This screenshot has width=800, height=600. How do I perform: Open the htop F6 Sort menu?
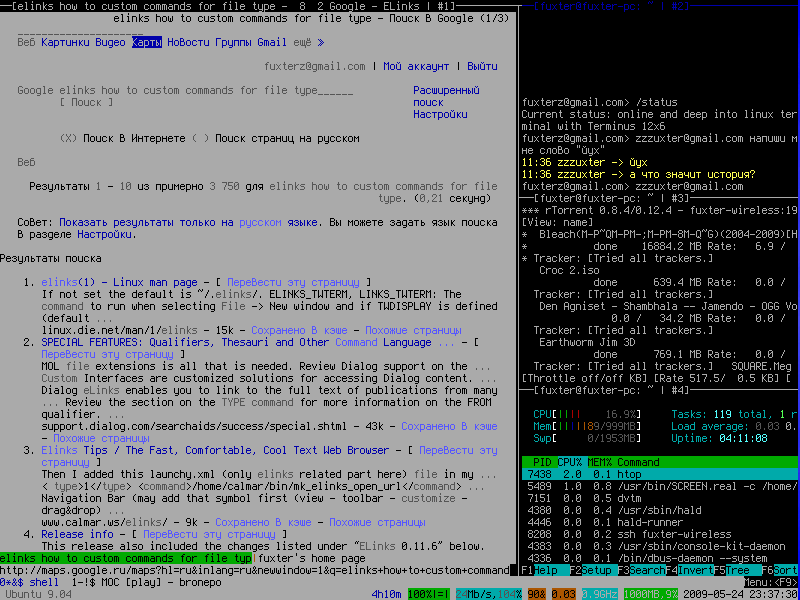pos(781,570)
